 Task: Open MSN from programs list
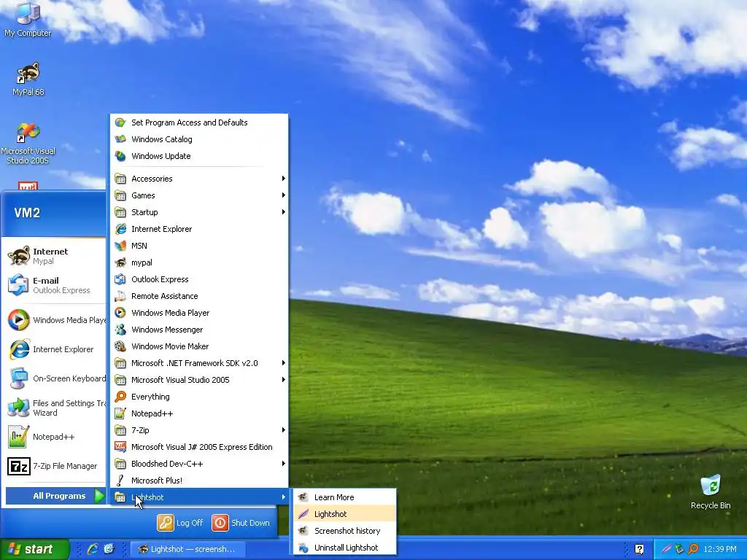point(199,246)
